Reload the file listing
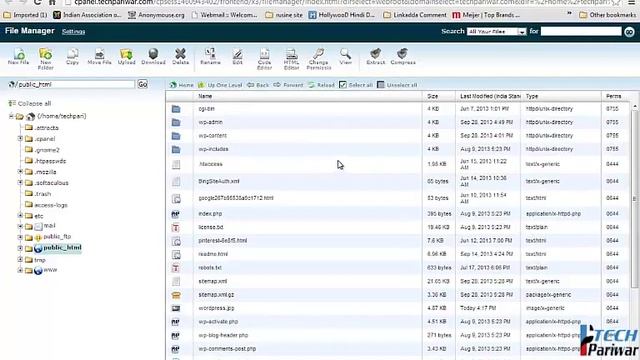This screenshot has height=360, width=640. (x=321, y=85)
